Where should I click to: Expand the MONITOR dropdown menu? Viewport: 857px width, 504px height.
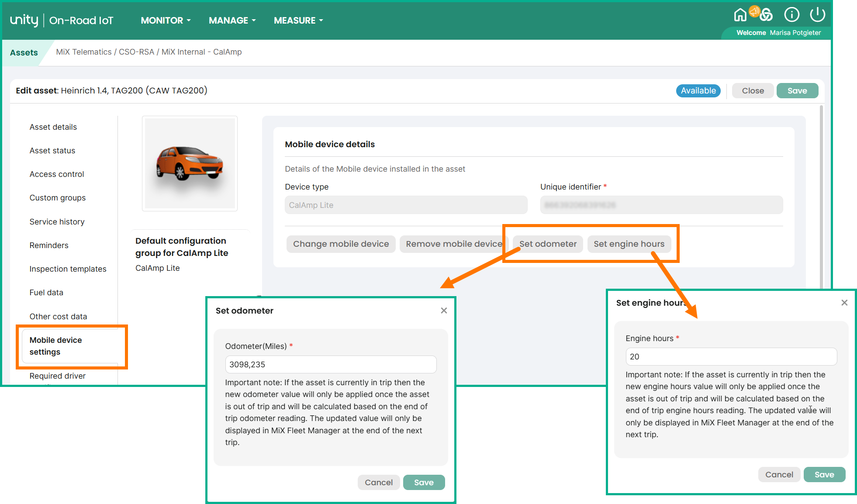pos(166,21)
